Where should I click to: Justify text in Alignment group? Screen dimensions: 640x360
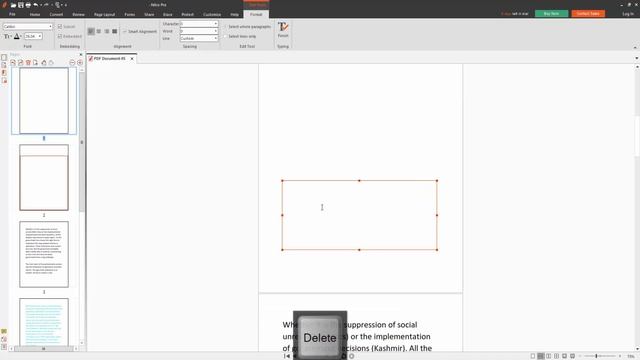(x=114, y=31)
